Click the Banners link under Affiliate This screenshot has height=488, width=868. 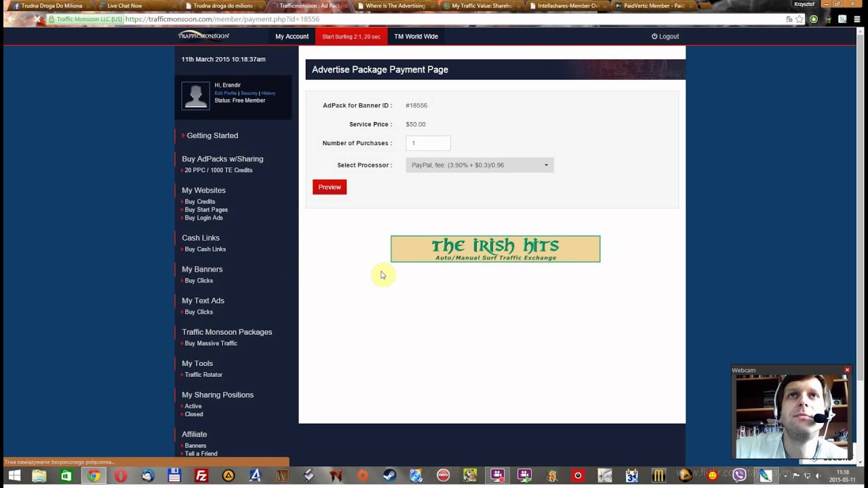point(195,445)
